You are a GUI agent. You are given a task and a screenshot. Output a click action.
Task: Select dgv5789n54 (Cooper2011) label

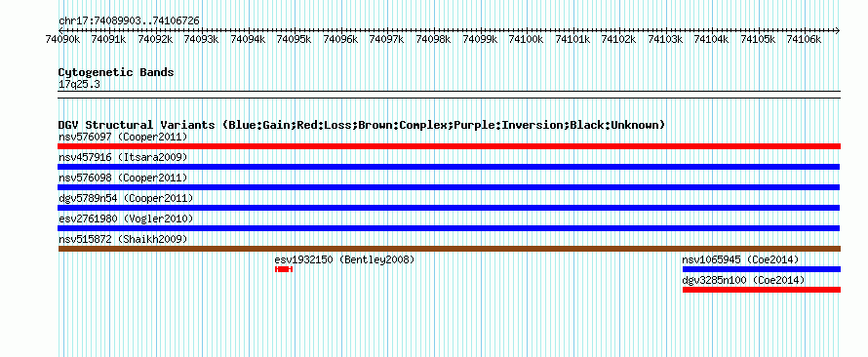(x=126, y=198)
